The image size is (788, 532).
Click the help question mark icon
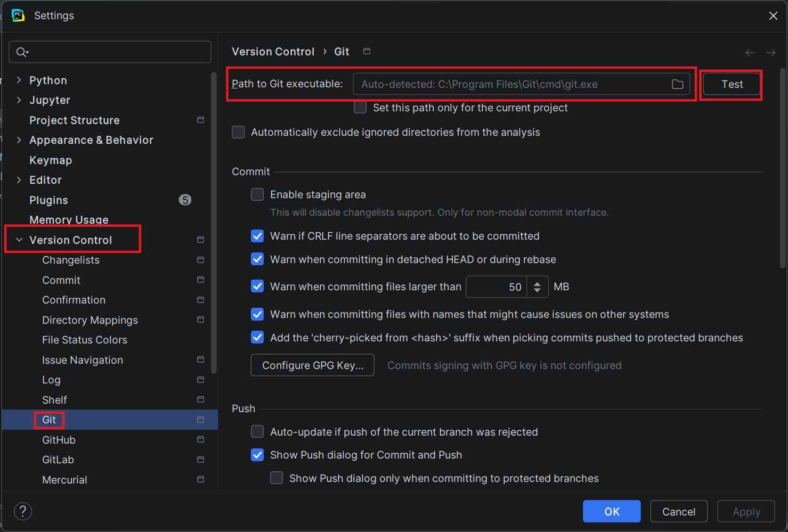[x=23, y=511]
